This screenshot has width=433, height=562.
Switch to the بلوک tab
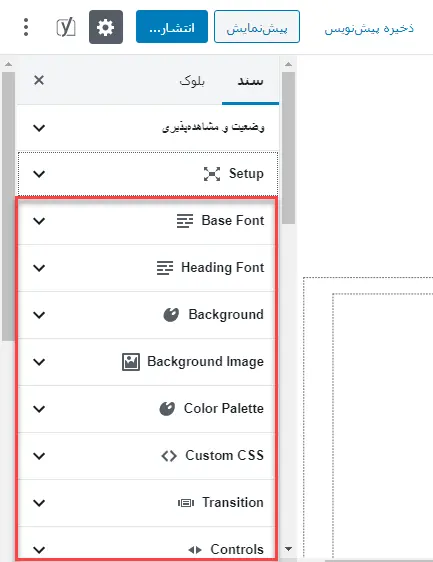coord(192,81)
